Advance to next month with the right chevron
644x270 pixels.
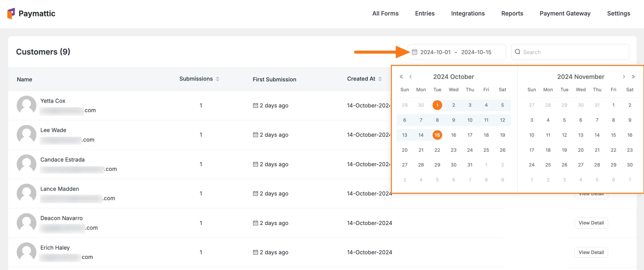(624, 77)
